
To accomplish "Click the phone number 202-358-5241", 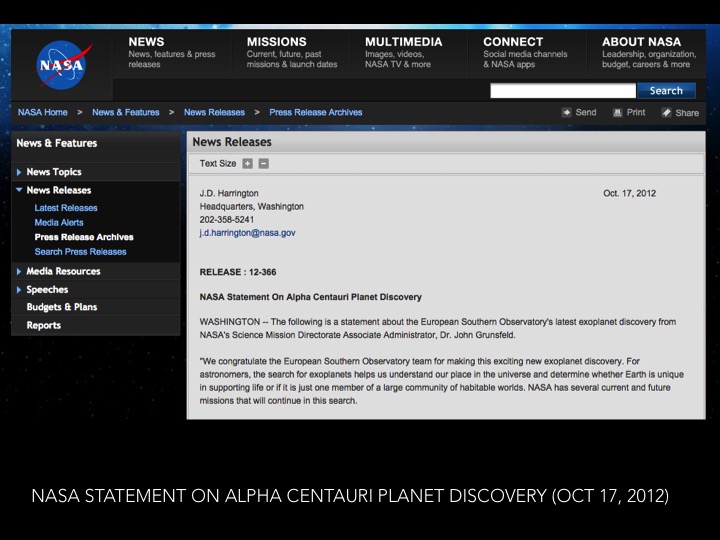I will (x=227, y=220).
